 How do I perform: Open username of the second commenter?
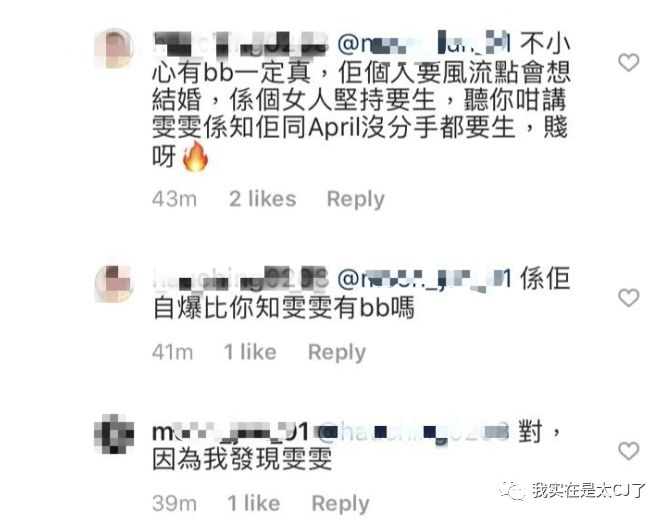pyautogui.click(x=241, y=279)
